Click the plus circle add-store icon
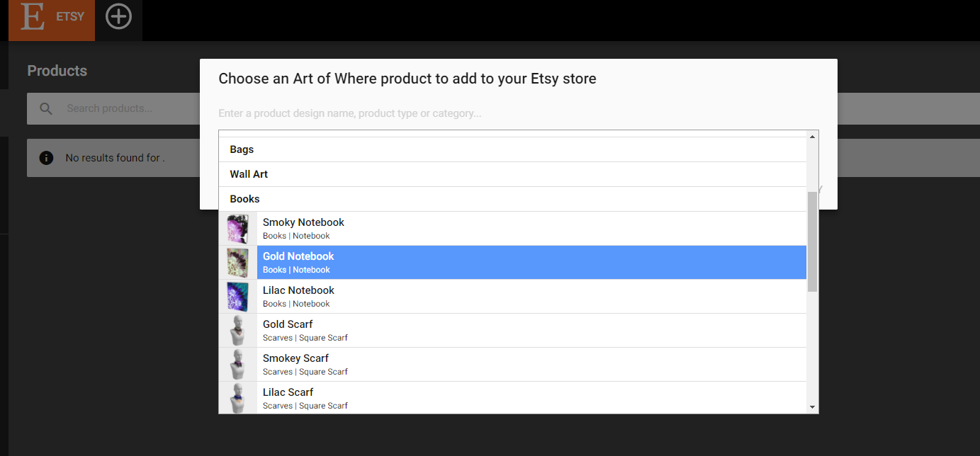Image resolution: width=980 pixels, height=456 pixels. pos(118,16)
